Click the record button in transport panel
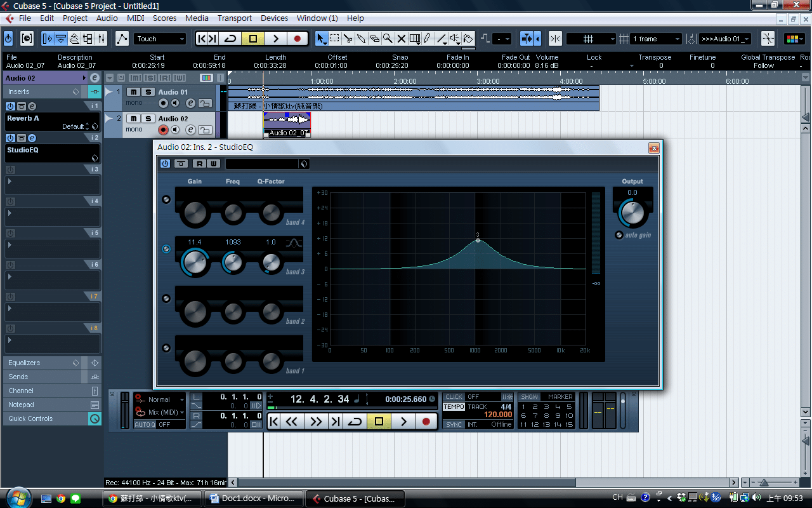The height and width of the screenshot is (508, 812). tap(426, 421)
